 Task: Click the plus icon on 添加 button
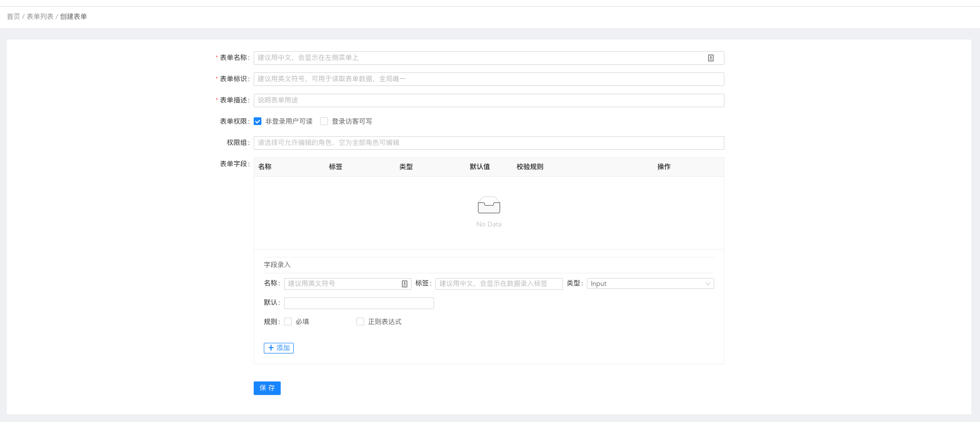pyautogui.click(x=271, y=348)
